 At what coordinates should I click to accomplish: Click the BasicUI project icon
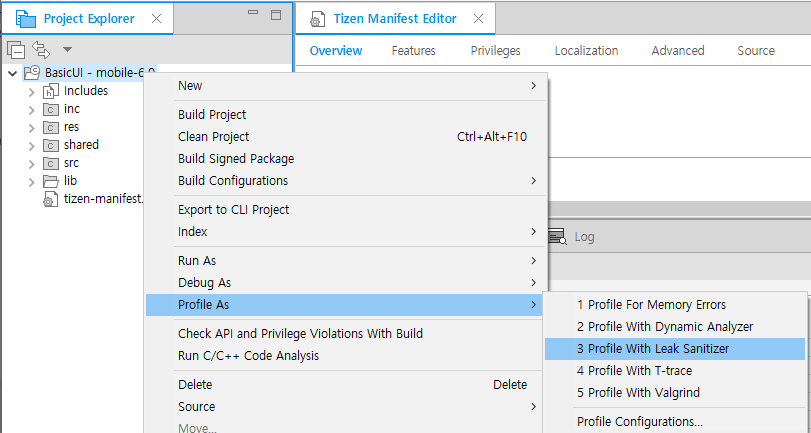(32, 73)
